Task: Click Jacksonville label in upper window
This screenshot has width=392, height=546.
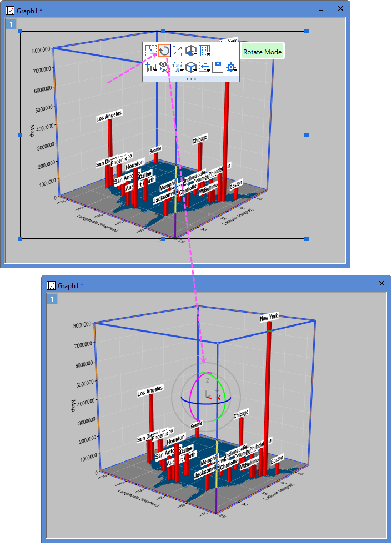Action: point(165,198)
